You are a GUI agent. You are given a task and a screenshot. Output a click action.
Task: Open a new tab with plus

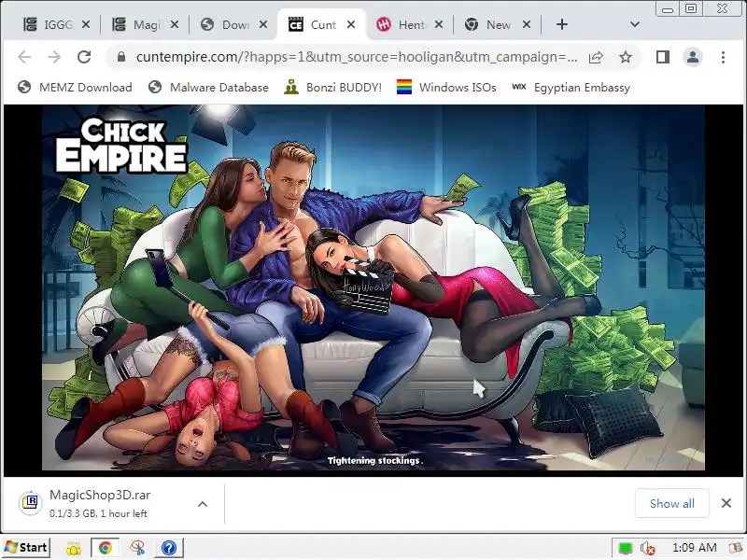point(562,24)
